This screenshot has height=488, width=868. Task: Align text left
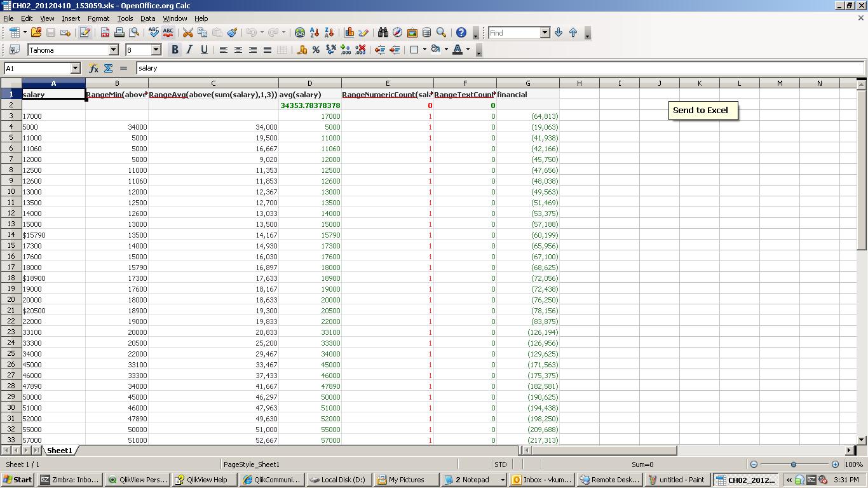tap(224, 50)
